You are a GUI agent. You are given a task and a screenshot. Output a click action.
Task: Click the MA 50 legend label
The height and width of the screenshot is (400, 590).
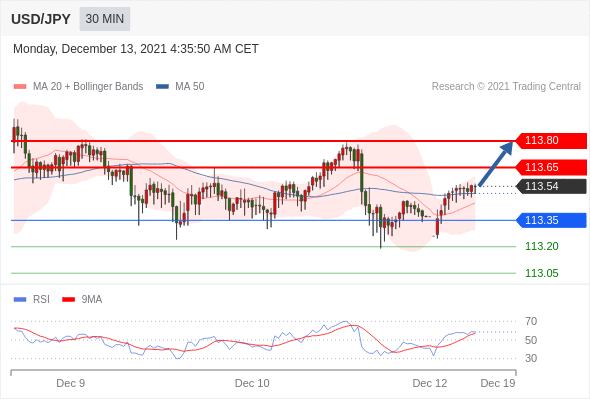click(190, 87)
